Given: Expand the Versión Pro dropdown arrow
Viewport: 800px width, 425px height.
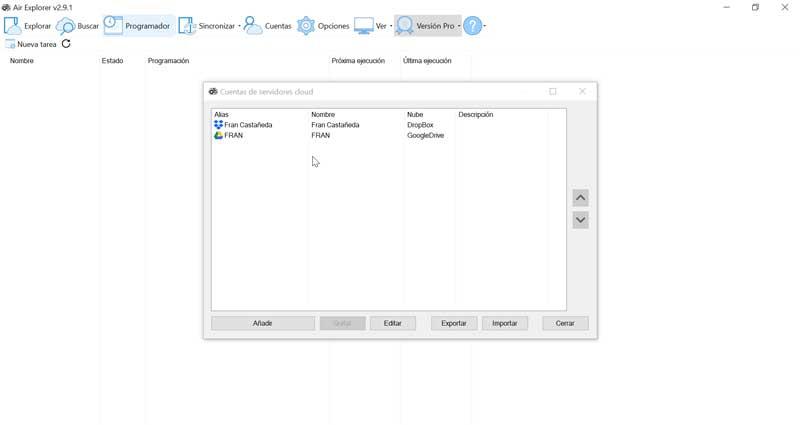Looking at the screenshot, I should coord(459,26).
